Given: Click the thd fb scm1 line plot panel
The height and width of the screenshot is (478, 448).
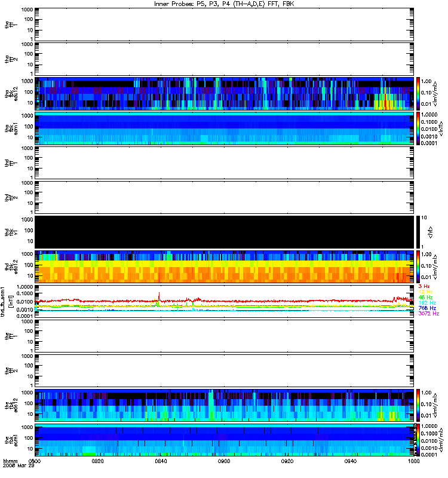Looking at the screenshot, I should (225, 302).
